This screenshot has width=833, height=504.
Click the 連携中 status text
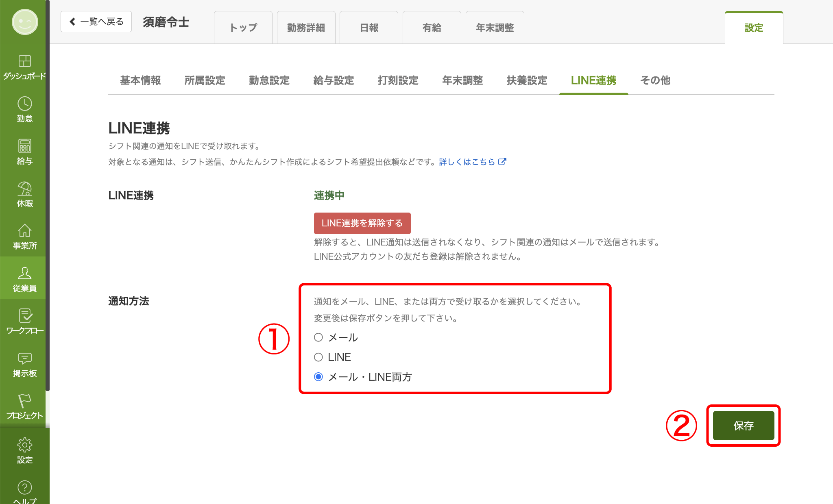click(x=329, y=196)
